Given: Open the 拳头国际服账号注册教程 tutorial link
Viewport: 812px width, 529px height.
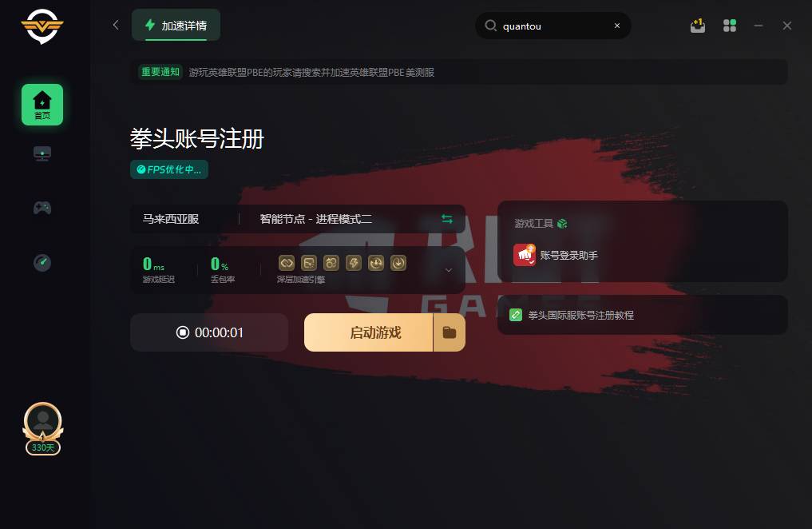Looking at the screenshot, I should [x=580, y=315].
